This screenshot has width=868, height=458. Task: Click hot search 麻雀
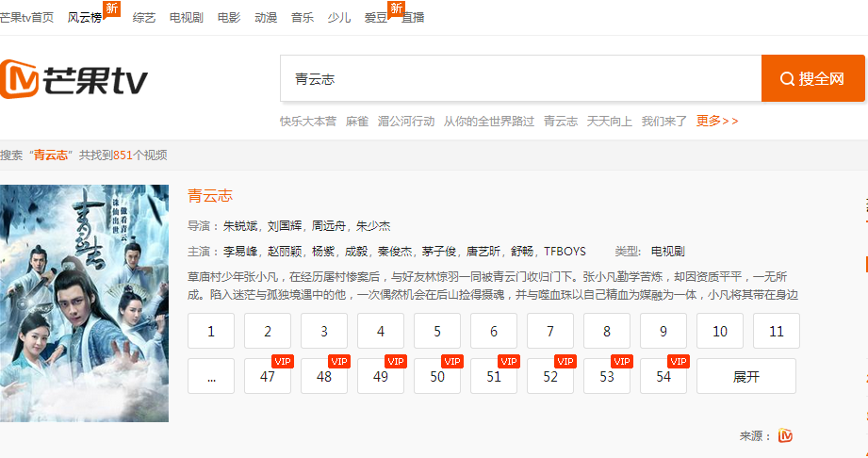[x=356, y=122]
